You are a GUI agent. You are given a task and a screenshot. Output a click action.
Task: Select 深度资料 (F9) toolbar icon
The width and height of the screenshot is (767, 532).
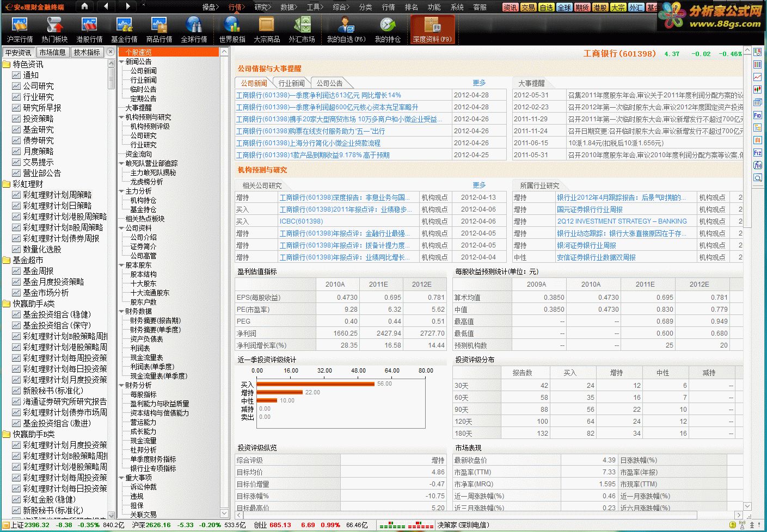tap(432, 29)
